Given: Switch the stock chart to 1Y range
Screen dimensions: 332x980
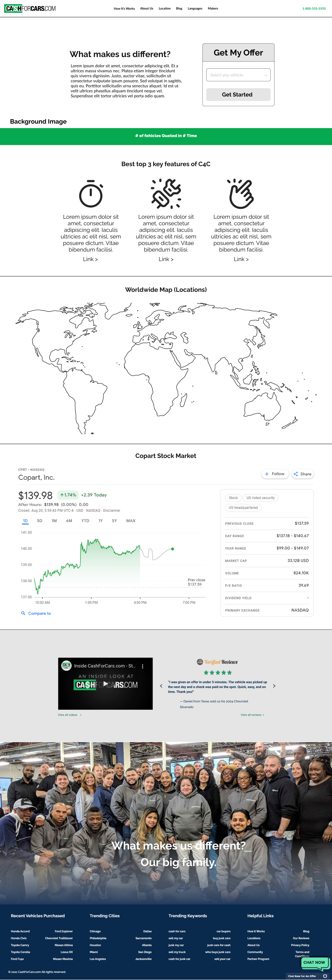Looking at the screenshot, I should pos(100,521).
